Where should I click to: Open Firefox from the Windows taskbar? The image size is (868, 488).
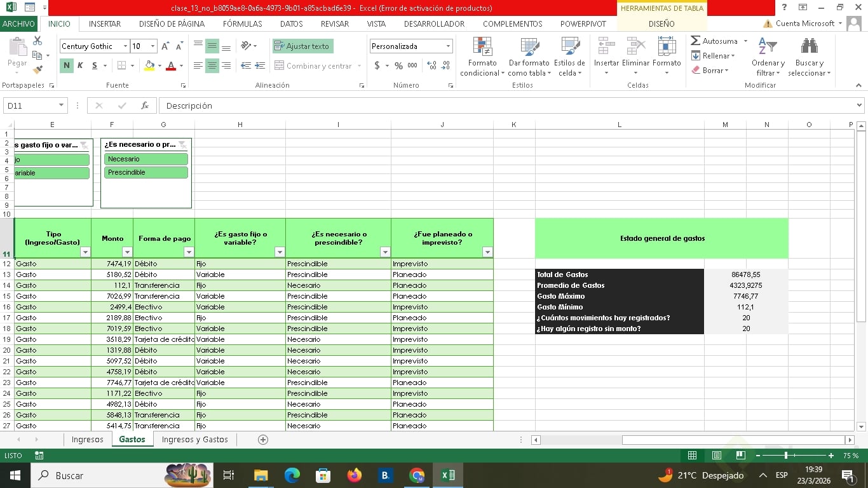tap(354, 475)
